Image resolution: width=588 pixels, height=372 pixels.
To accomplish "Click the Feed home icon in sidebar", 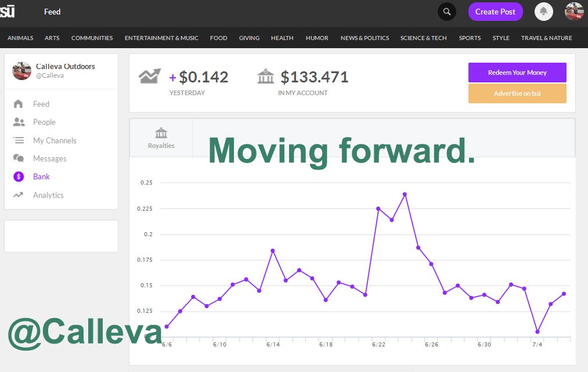I will 18,104.
